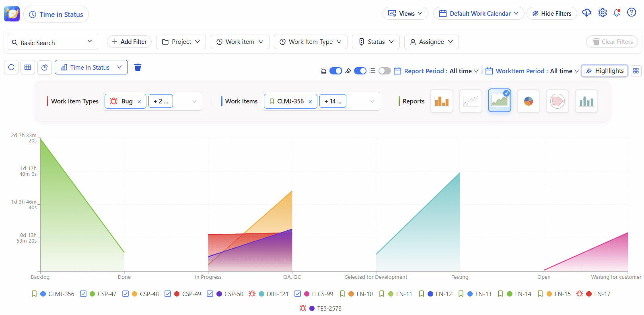Click the CSP-47 green legend dot
The width and height of the screenshot is (644, 315).
(x=93, y=294)
